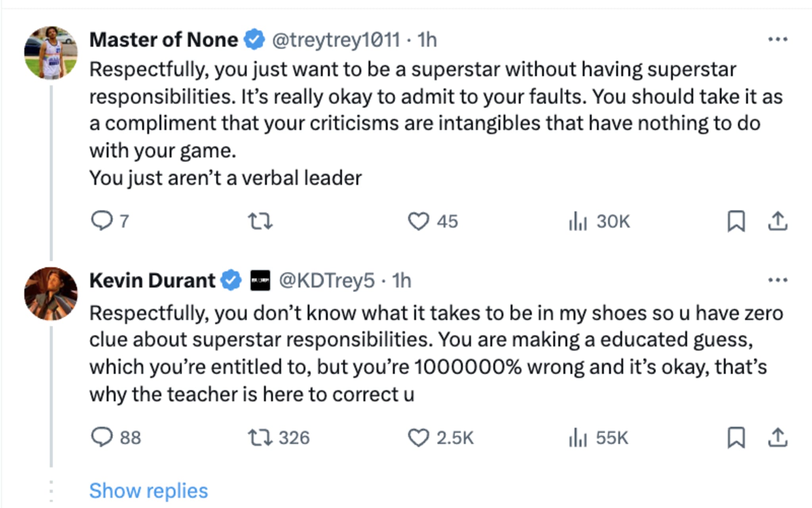Like Kevin Durant's reply tweet
Screen dimensions: 812x508
(419, 437)
